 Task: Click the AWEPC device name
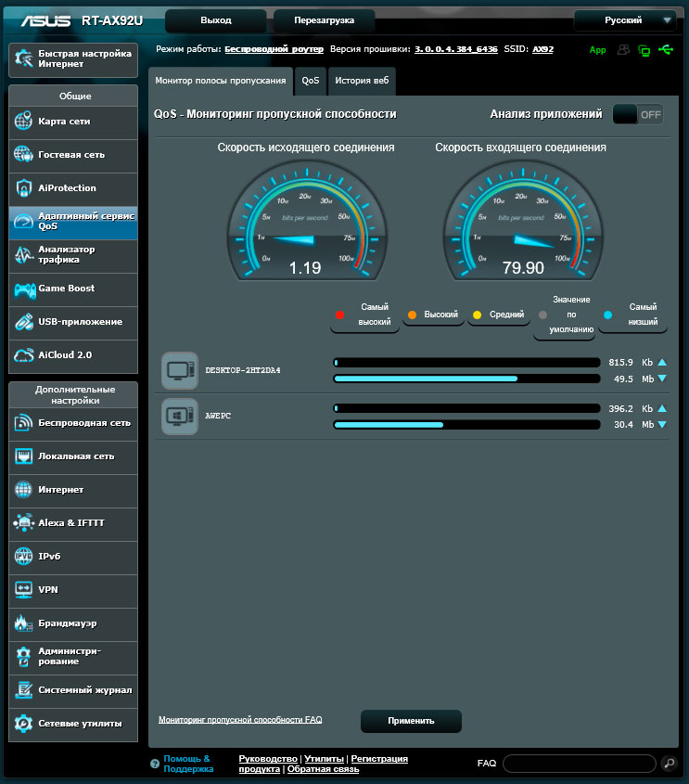pos(218,416)
